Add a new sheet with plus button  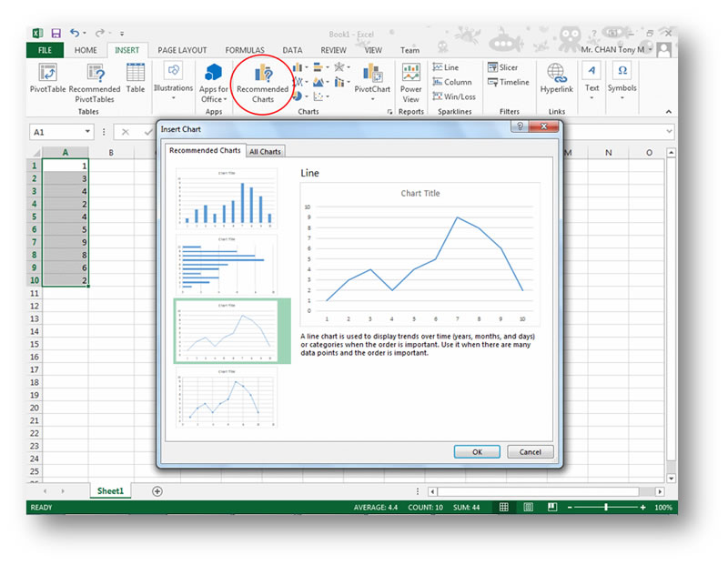pos(157,491)
